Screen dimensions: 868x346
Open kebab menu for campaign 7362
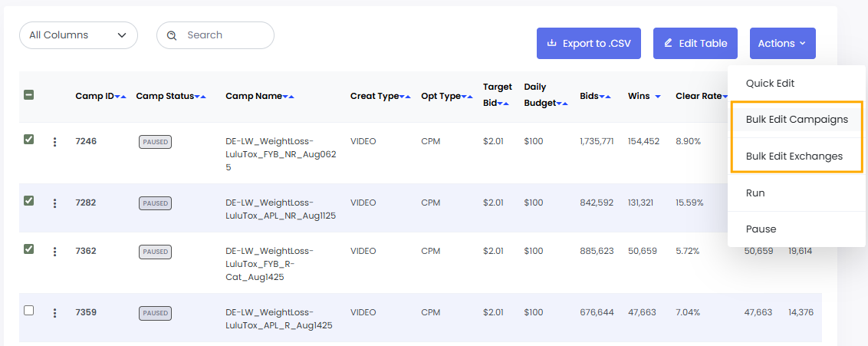click(x=54, y=252)
